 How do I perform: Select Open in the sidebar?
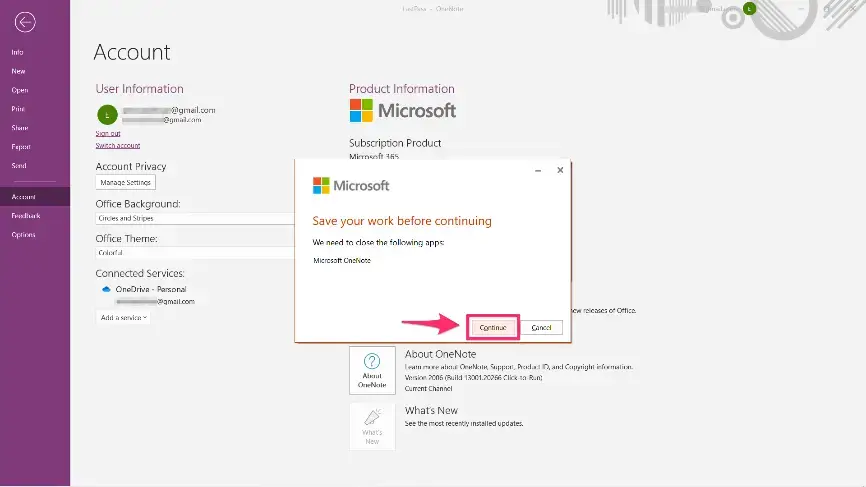pyautogui.click(x=19, y=90)
